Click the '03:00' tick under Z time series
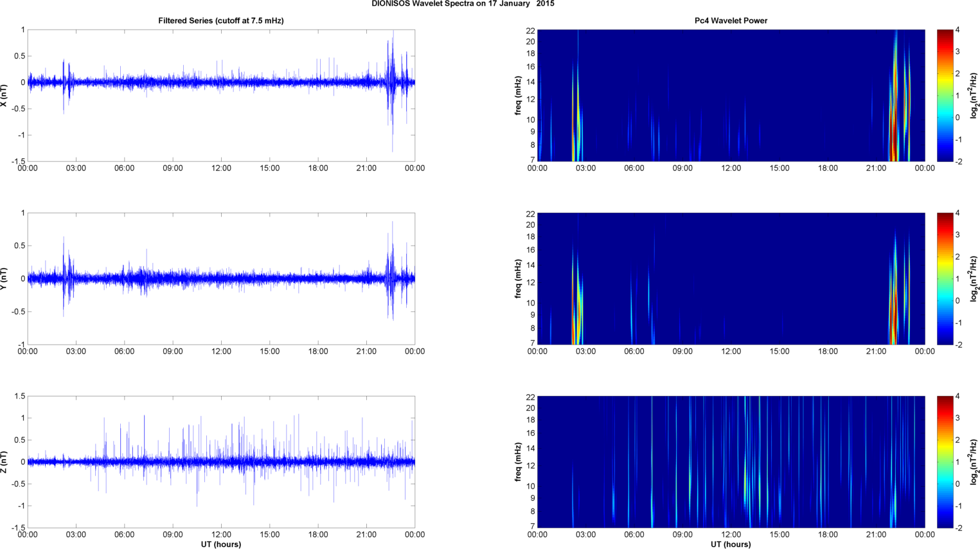Viewport: 980px width, 549px height. (x=76, y=535)
